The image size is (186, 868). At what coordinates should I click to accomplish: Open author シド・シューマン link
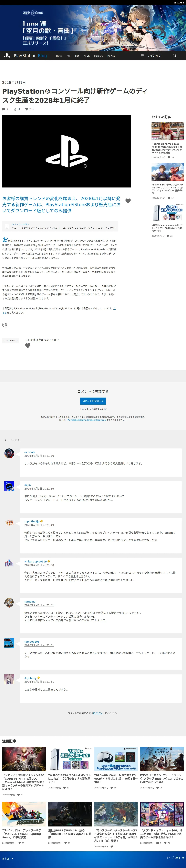(x=21, y=224)
